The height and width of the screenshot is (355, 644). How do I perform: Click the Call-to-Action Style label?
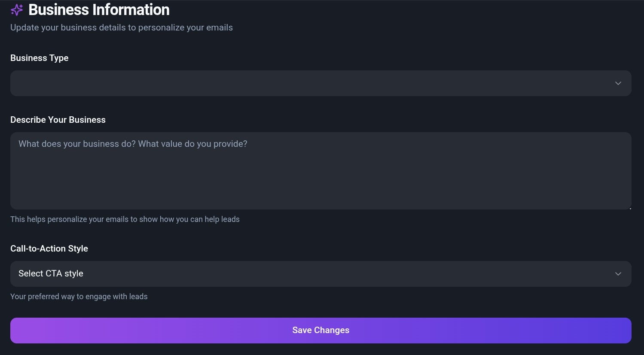[49, 249]
